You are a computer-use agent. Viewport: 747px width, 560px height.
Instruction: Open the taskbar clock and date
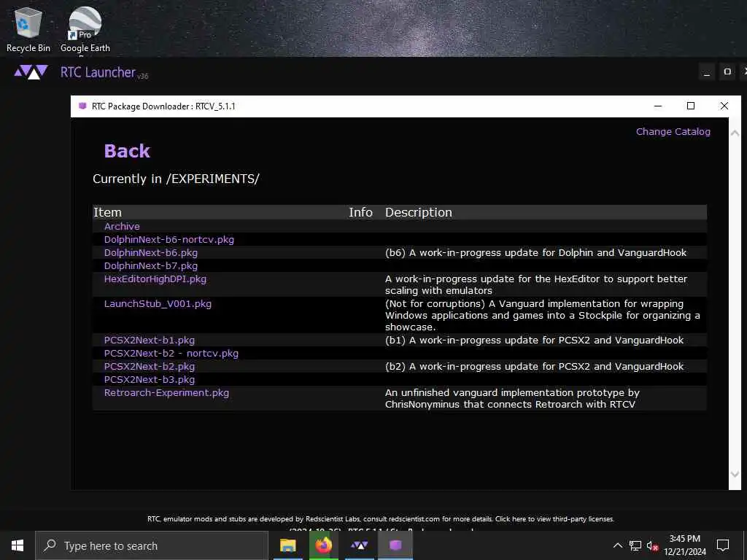(x=684, y=545)
